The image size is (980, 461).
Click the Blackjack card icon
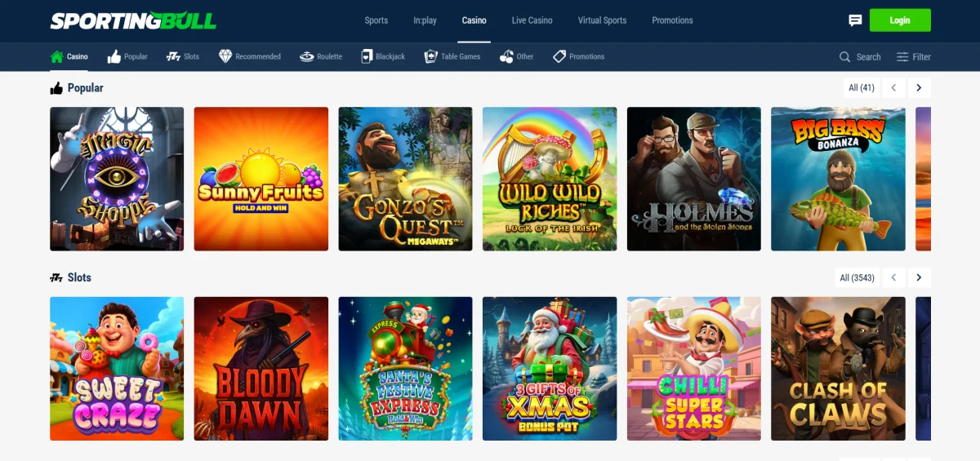pos(367,56)
